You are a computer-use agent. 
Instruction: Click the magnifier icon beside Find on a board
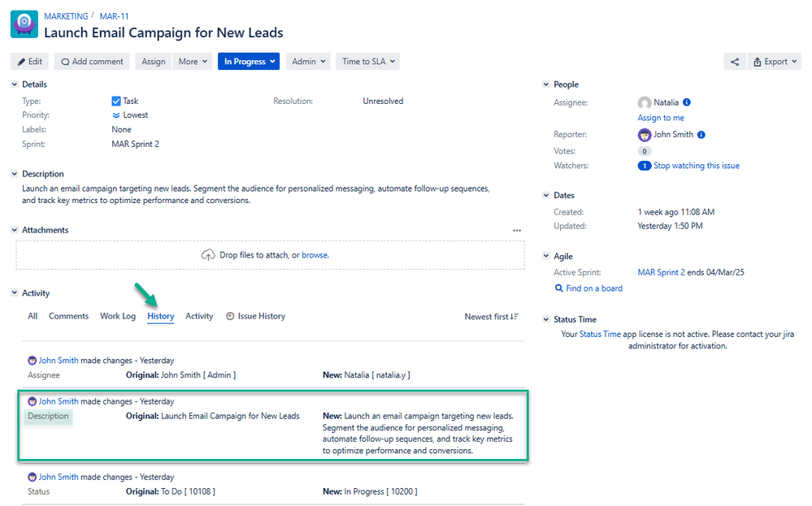tap(558, 288)
